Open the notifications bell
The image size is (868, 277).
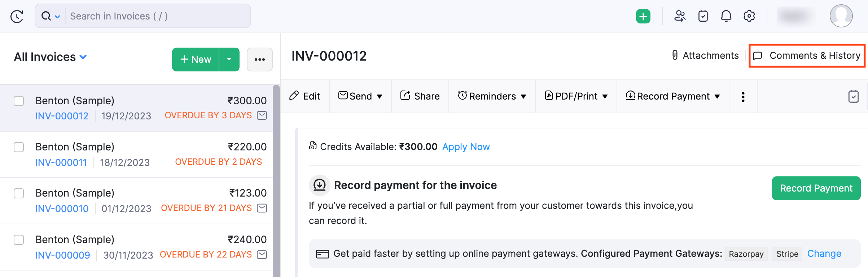point(726,16)
